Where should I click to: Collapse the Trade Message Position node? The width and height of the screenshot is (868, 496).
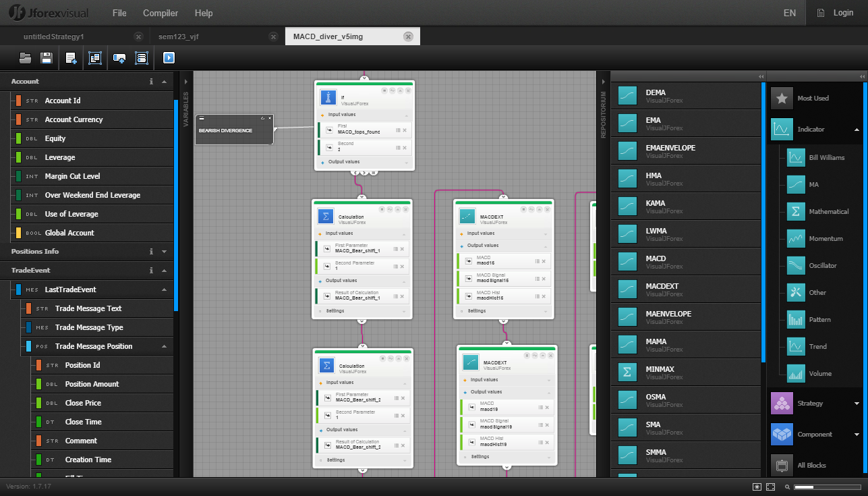[x=164, y=346]
